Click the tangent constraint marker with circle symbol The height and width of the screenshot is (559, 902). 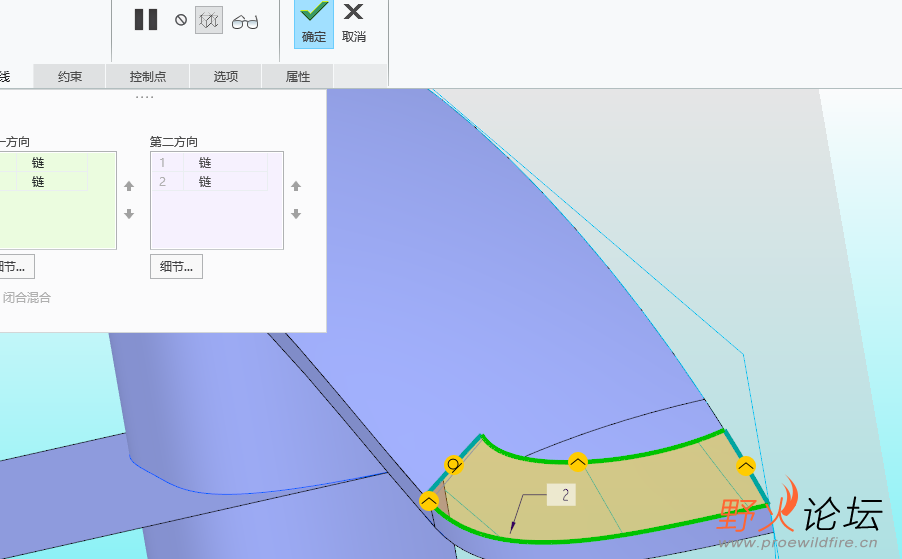point(454,465)
